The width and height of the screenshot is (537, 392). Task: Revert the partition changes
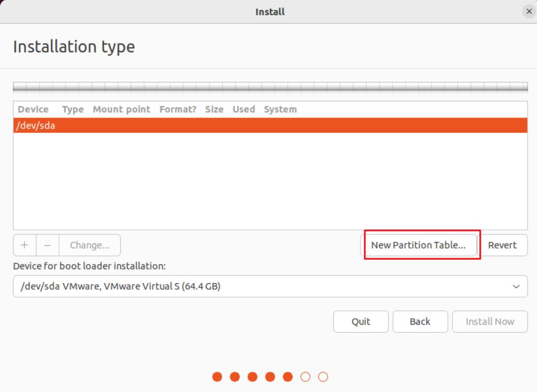pyautogui.click(x=502, y=245)
